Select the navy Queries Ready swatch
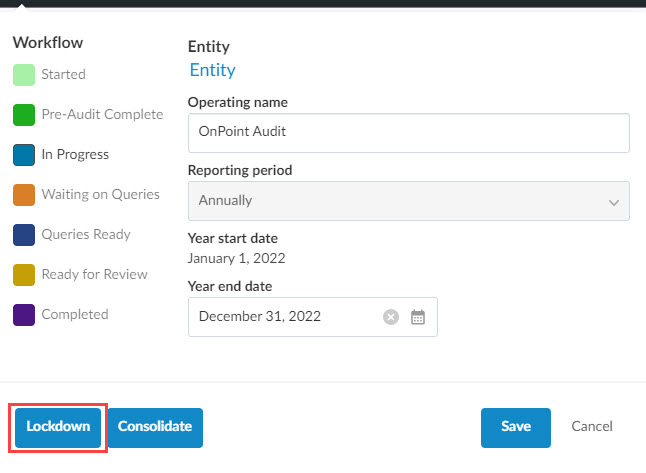The width and height of the screenshot is (646, 473). pos(24,235)
